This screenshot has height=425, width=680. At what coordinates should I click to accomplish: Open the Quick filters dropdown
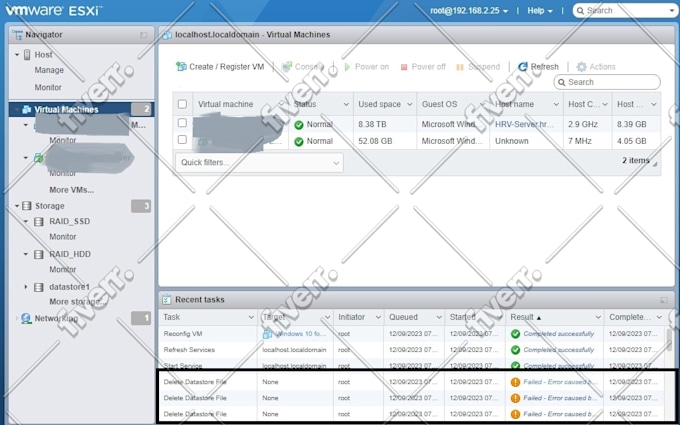click(x=259, y=163)
